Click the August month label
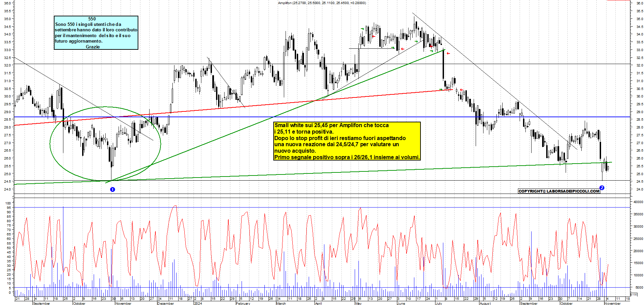 click(x=486, y=303)
